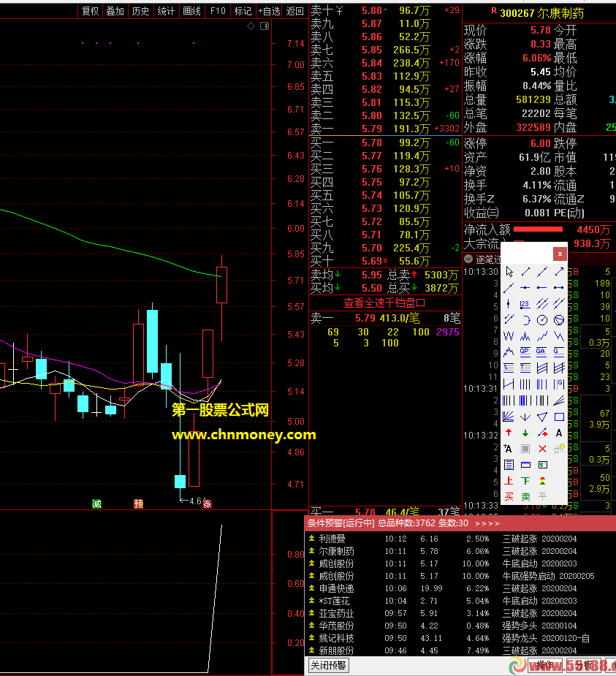Select the ruler measurement tool
The width and height of the screenshot is (616, 676).
click(525, 465)
